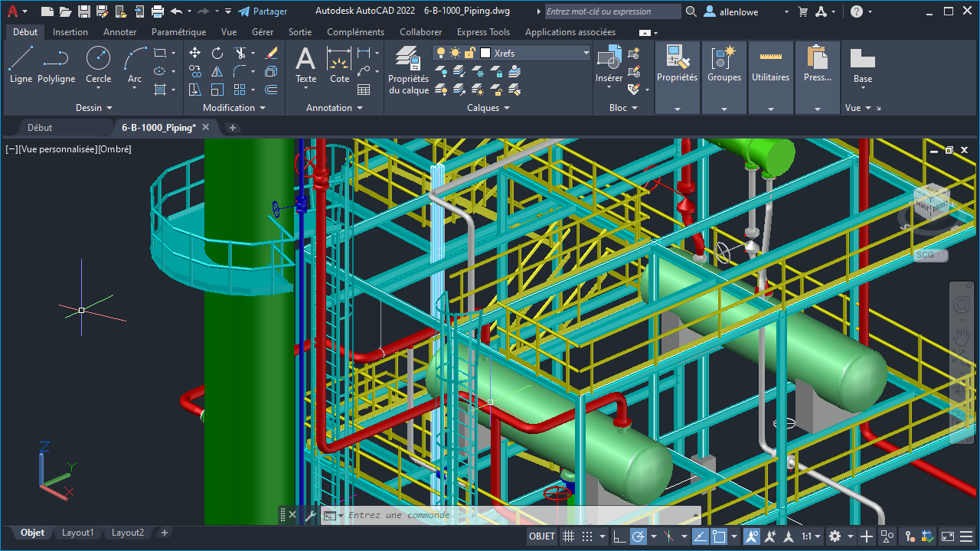Open the Xrefs layer dropdown list
This screenshot has height=551, width=980.
(x=586, y=53)
